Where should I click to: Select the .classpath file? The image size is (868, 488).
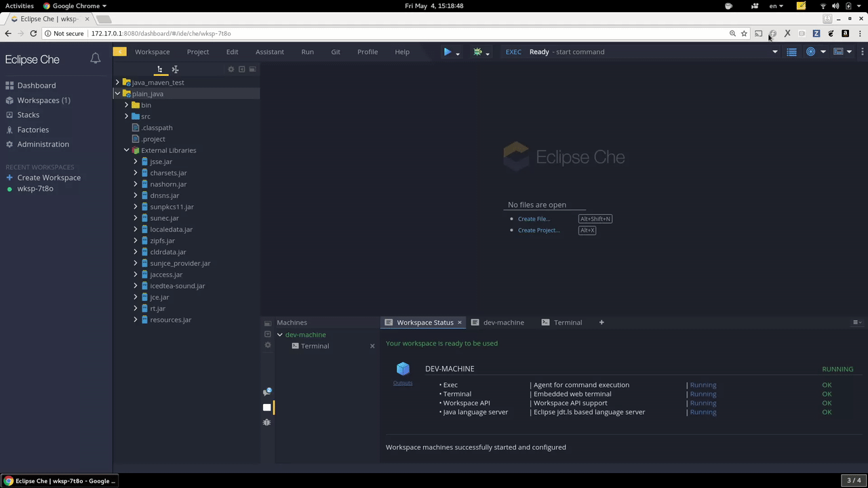point(157,127)
